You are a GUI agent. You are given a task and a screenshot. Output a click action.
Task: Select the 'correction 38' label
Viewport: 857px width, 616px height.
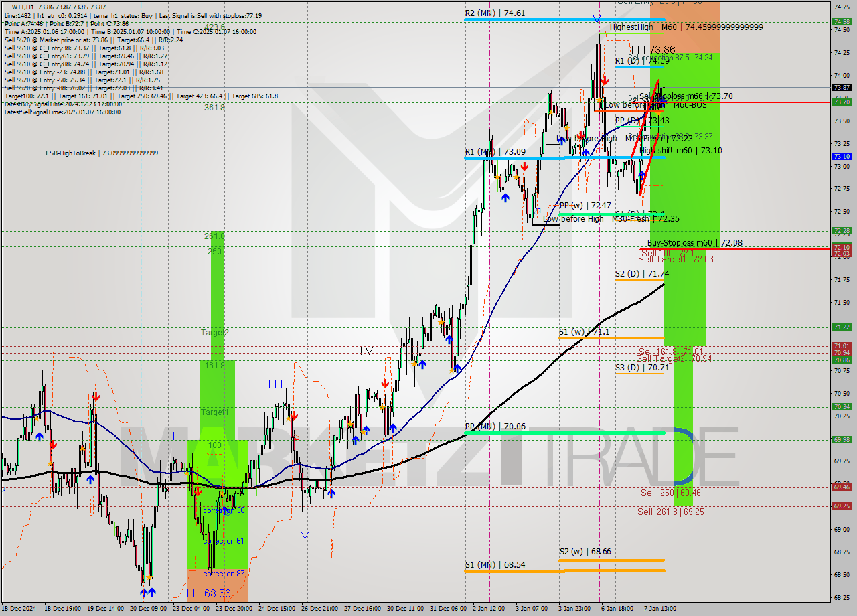(224, 510)
